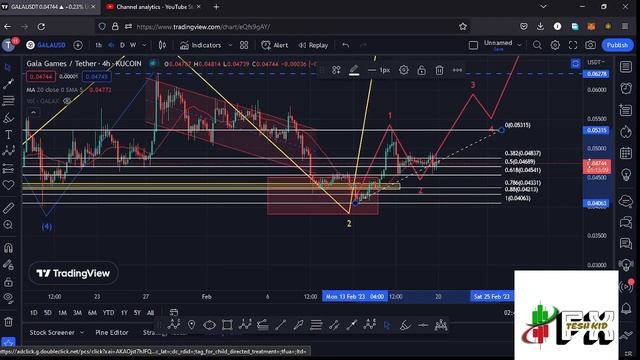Viewport: 640px width, 360px height.
Task: Delete the selected drawing via floating toolbar
Action: (439, 70)
